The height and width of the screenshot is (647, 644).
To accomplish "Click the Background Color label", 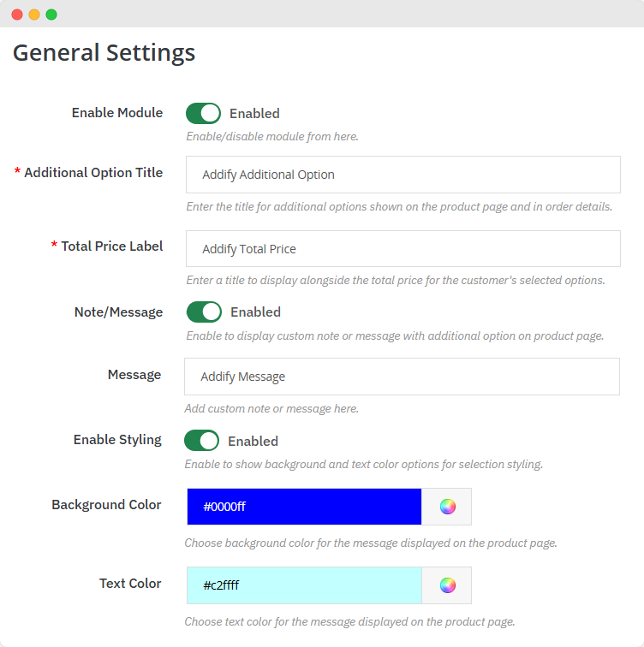I will [x=106, y=505].
